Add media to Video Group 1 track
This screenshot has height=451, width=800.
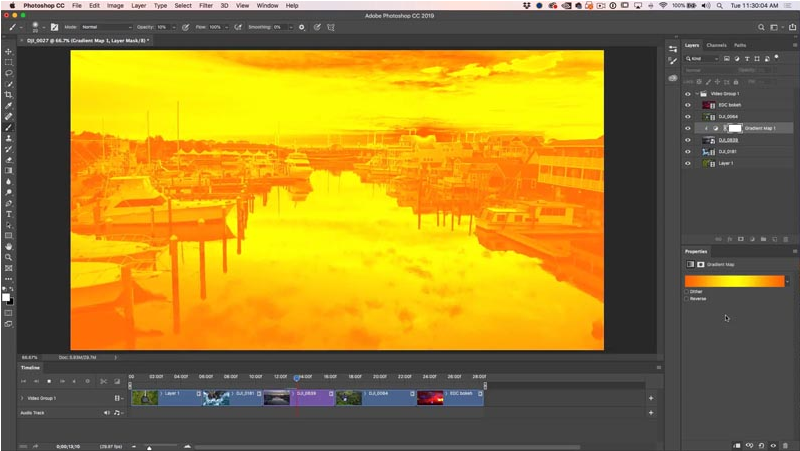(651, 398)
